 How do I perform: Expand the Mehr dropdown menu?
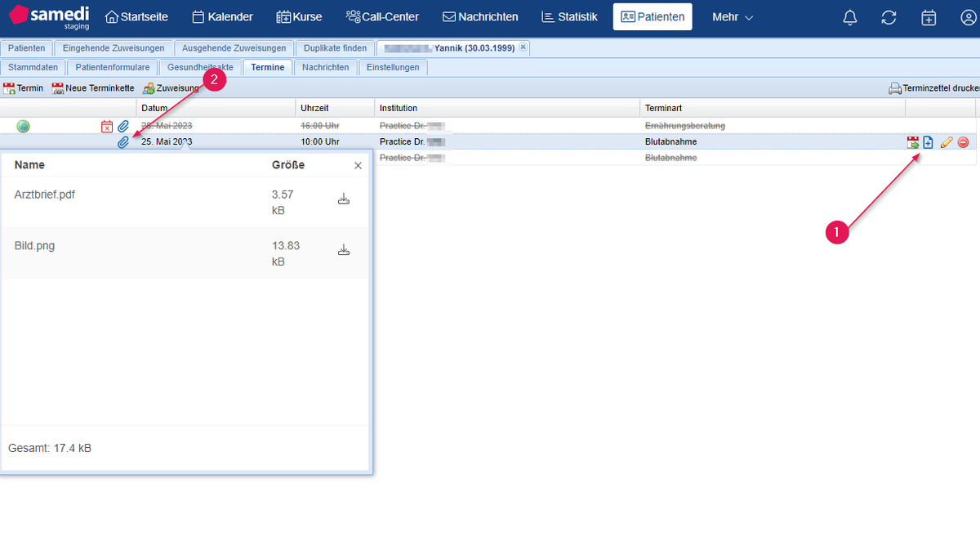(732, 17)
